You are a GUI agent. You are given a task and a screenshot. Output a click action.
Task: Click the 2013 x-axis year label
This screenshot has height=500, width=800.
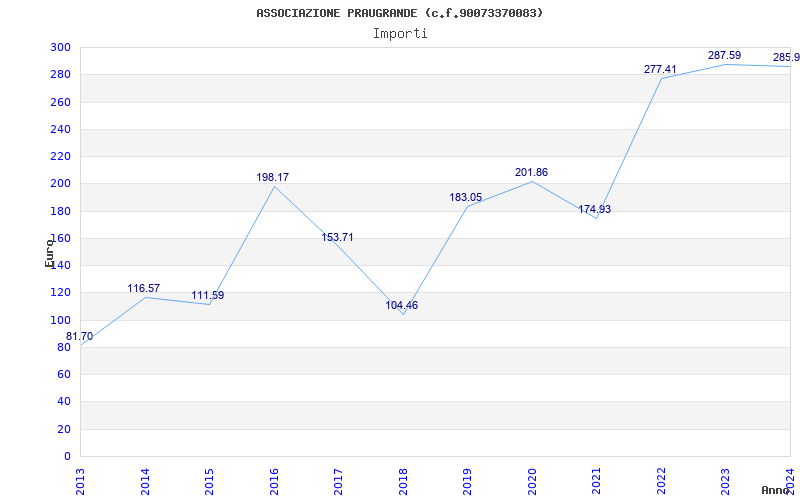[x=81, y=482]
